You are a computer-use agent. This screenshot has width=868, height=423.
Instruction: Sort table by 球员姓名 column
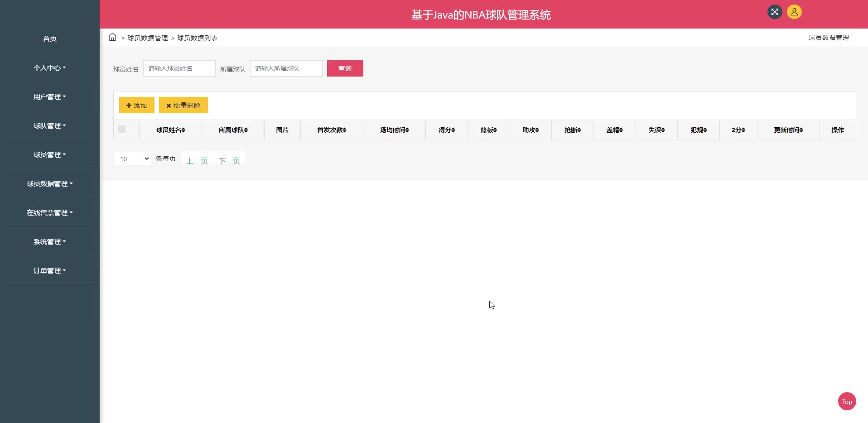170,130
